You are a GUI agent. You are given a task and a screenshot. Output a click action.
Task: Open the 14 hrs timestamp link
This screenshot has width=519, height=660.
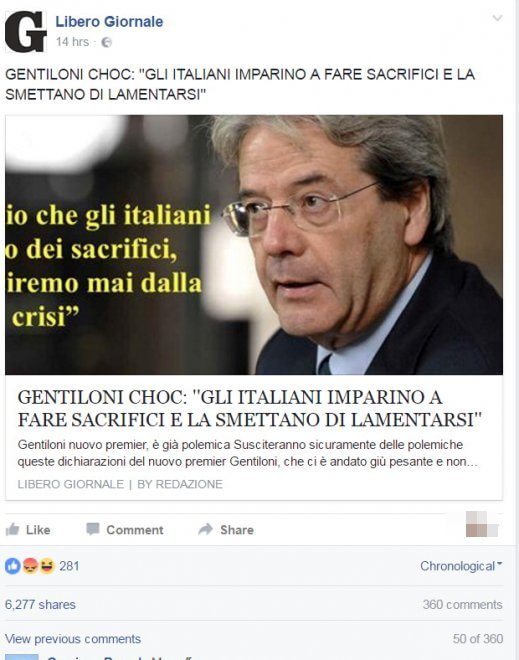72,42
